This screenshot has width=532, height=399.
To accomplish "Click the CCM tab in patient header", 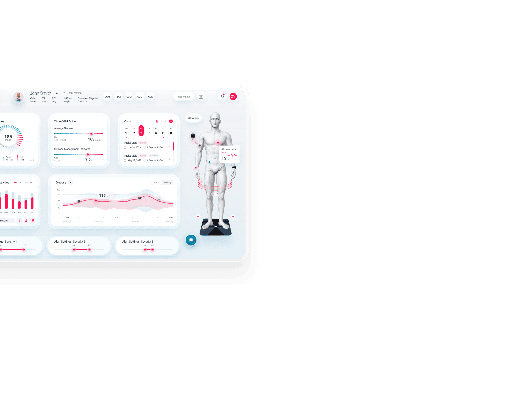I will (129, 97).
